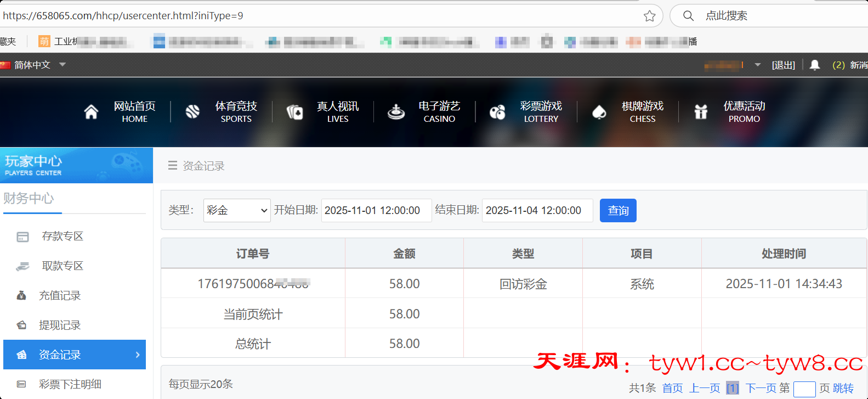Expand the 简体中文 language selector
Image resolution: width=868 pixels, height=399 pixels.
click(63, 65)
